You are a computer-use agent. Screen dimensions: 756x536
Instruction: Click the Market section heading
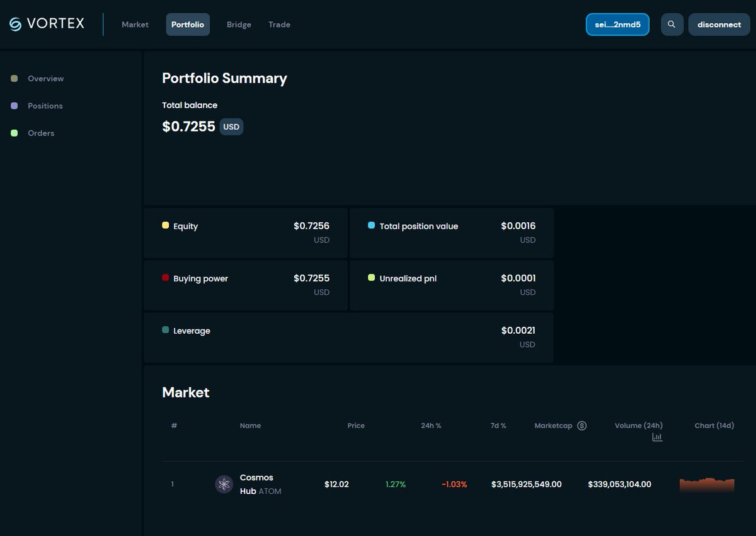pyautogui.click(x=186, y=392)
